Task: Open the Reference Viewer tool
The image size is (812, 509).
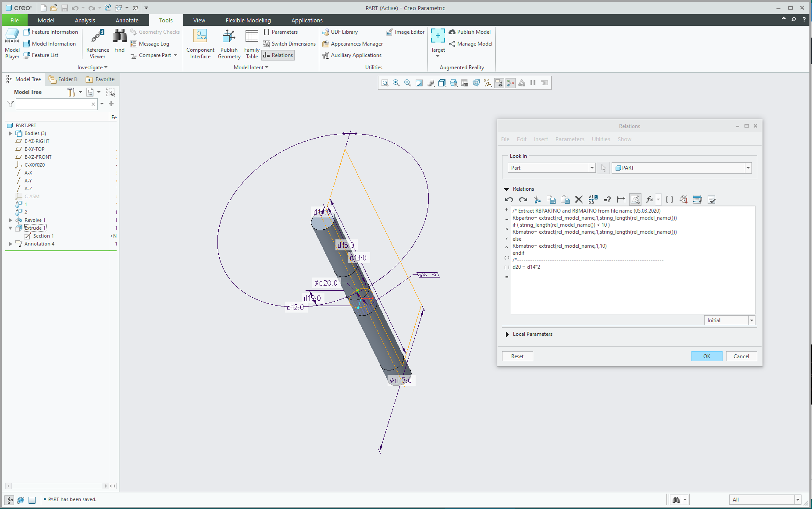Action: pyautogui.click(x=97, y=44)
